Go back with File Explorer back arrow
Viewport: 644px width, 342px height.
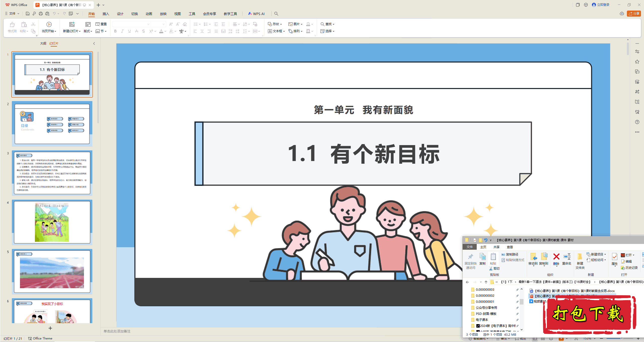(467, 282)
